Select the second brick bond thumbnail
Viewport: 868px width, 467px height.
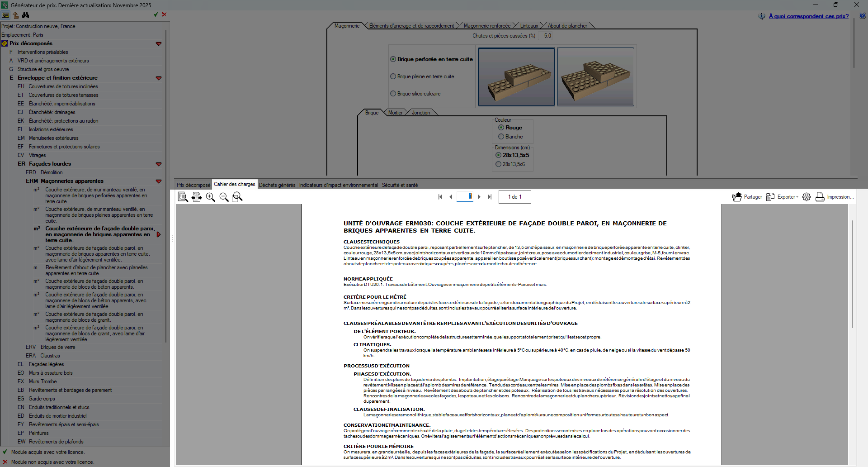[x=596, y=77]
